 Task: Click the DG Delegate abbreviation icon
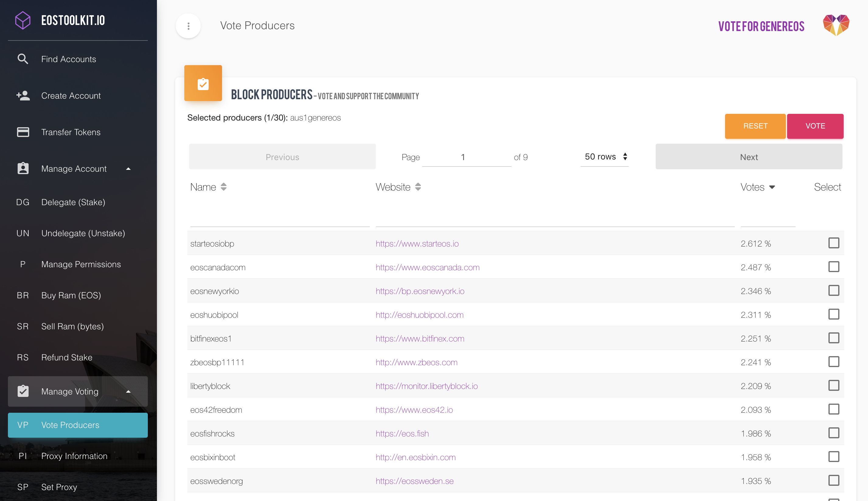pos(23,202)
